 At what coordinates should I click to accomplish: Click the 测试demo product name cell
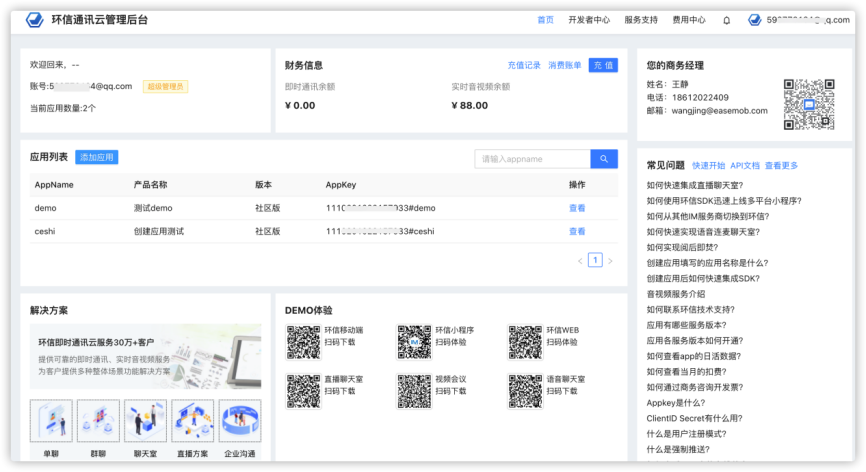point(153,208)
